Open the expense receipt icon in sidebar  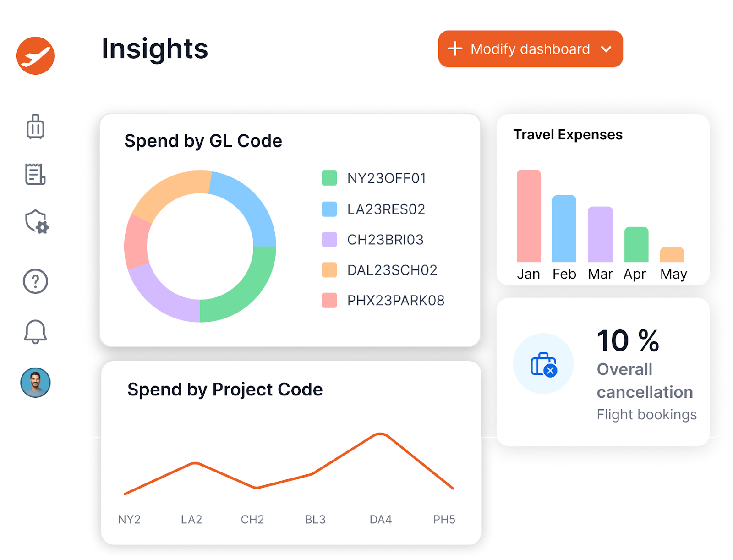click(x=35, y=174)
